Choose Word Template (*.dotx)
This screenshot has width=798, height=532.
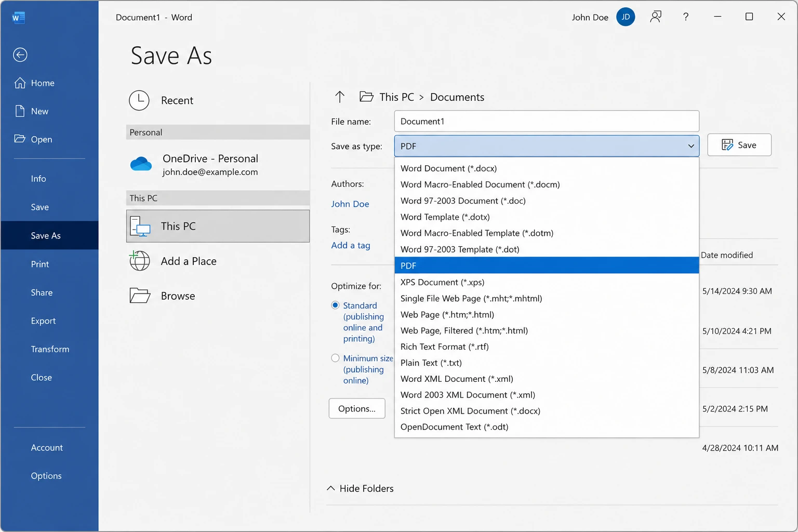547,217
